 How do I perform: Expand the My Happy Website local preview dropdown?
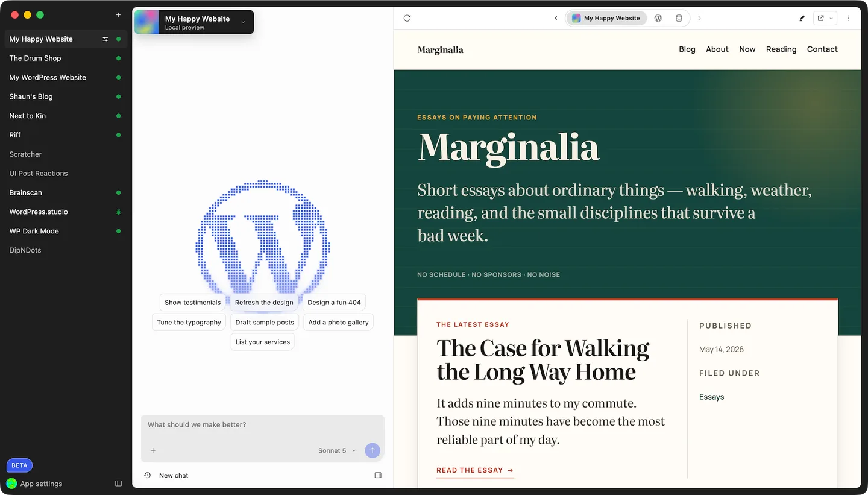point(194,22)
